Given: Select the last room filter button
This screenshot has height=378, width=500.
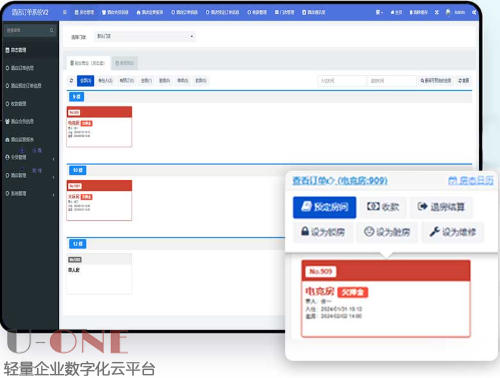Looking at the screenshot, I should (x=201, y=81).
